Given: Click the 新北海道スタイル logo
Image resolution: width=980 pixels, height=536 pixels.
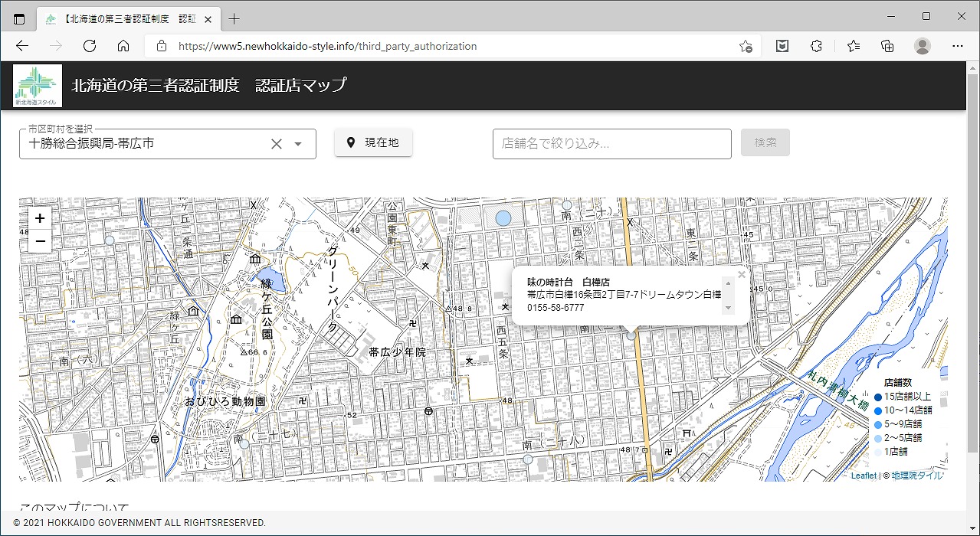Looking at the screenshot, I should (38, 86).
